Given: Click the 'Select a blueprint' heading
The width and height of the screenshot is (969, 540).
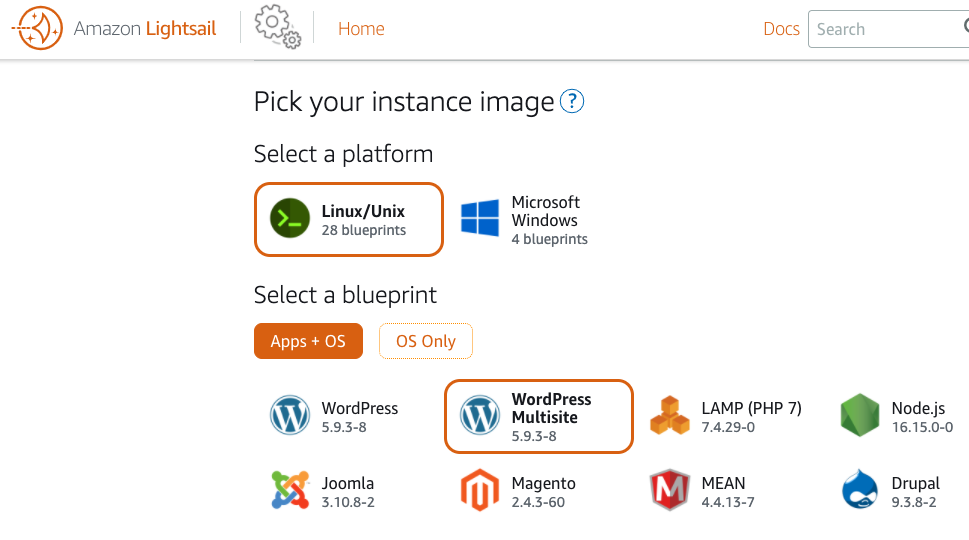Looking at the screenshot, I should point(345,295).
